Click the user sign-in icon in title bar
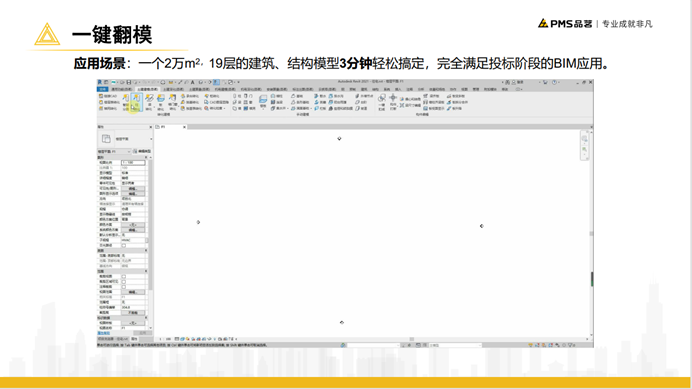 pyautogui.click(x=514, y=82)
